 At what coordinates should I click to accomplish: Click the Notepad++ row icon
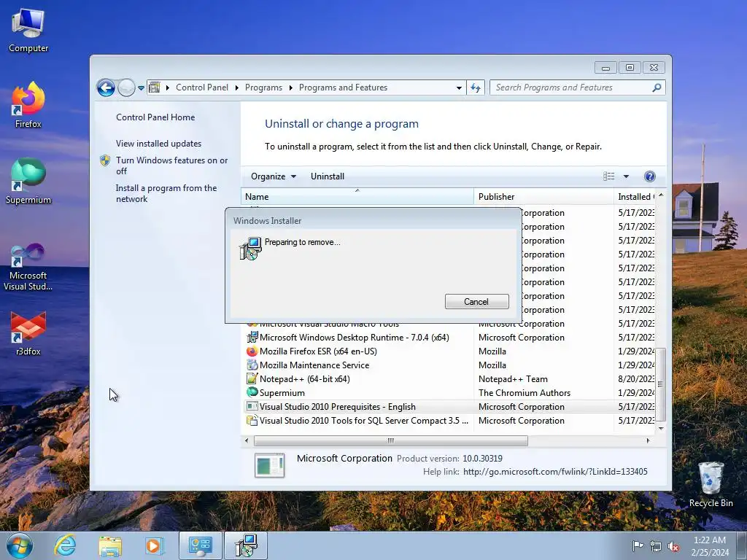(x=252, y=379)
